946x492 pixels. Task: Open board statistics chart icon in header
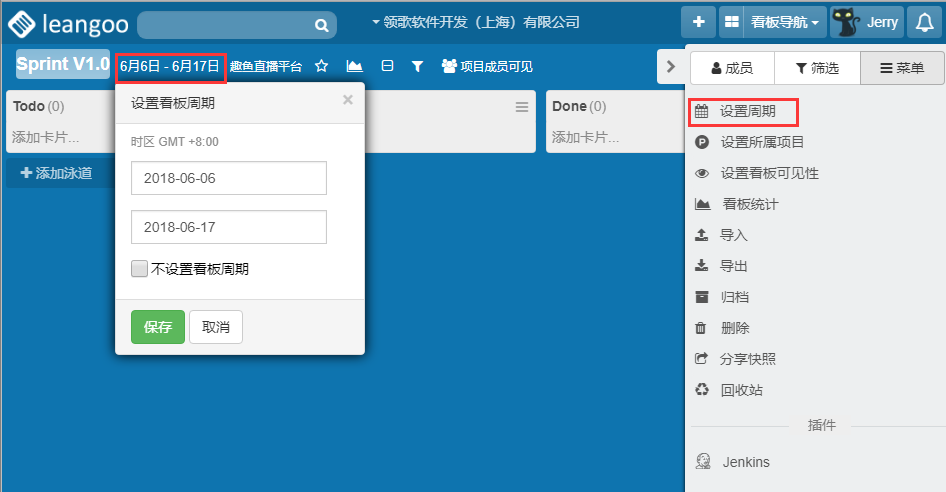pyautogui.click(x=354, y=66)
